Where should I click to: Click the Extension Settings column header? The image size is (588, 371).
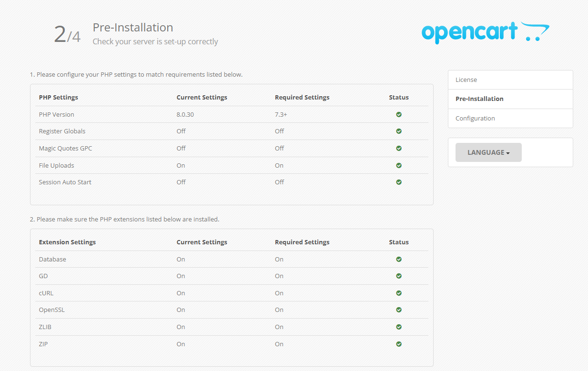(x=67, y=242)
